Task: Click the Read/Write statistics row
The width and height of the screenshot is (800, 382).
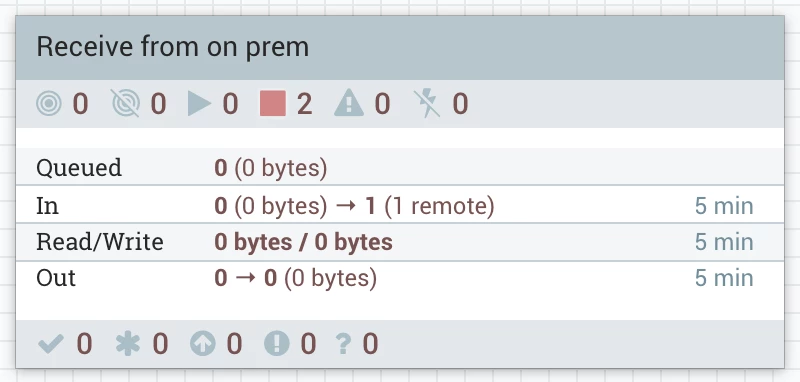Action: click(400, 242)
